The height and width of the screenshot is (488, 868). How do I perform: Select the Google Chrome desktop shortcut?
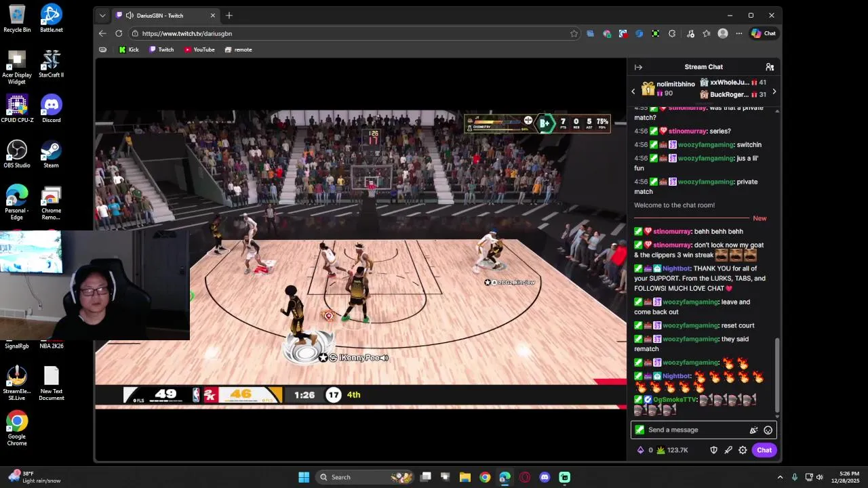(x=17, y=428)
